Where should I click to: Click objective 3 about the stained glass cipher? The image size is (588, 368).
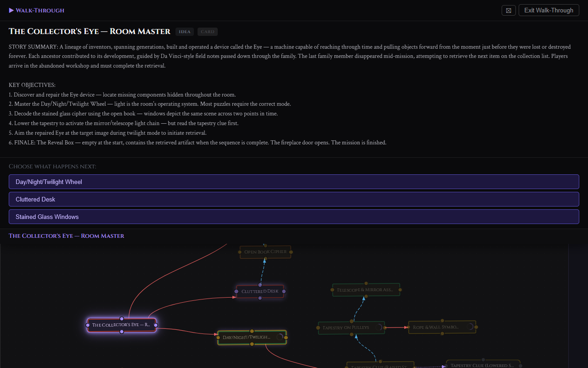(143, 114)
